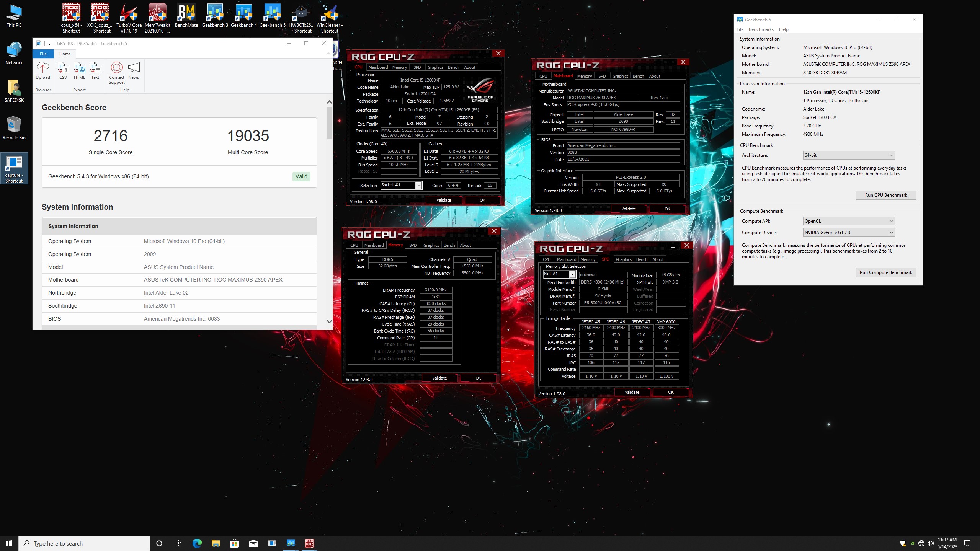Screen dimensions: 980x551
Task: Open Geekbench 3 desktop icon
Action: coord(215,15)
